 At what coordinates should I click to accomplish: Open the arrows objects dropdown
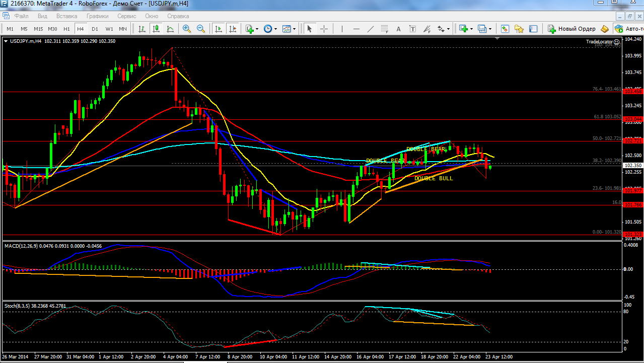[x=444, y=29]
